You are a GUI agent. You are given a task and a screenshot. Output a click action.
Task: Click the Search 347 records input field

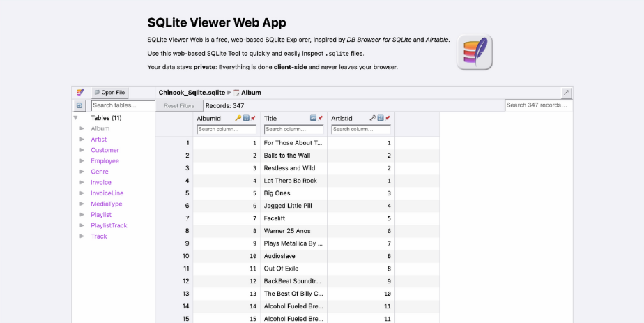(x=539, y=105)
